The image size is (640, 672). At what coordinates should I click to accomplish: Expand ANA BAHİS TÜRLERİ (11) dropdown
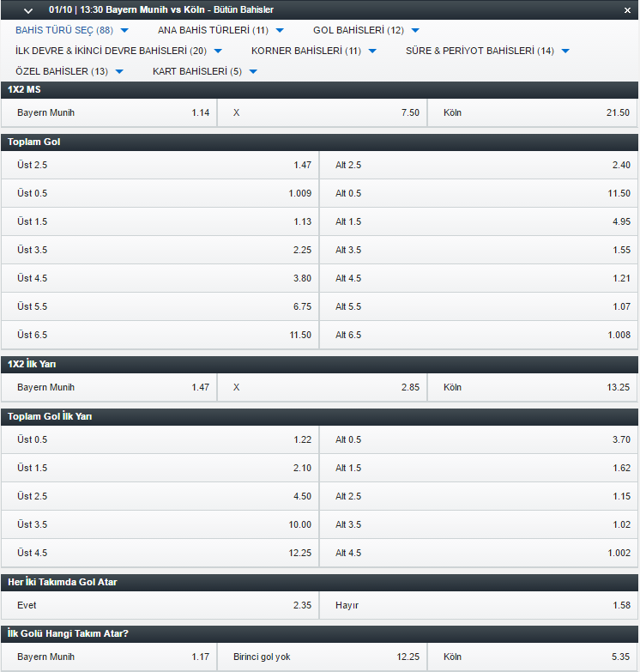pos(220,30)
